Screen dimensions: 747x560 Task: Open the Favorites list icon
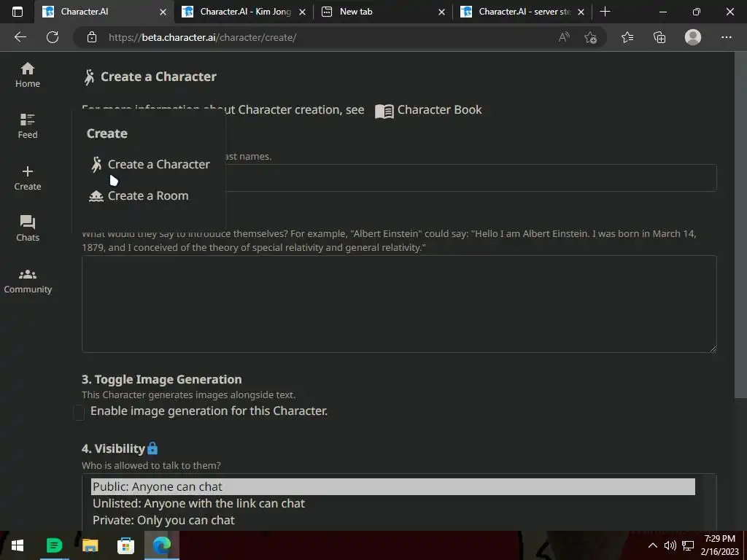pos(627,37)
